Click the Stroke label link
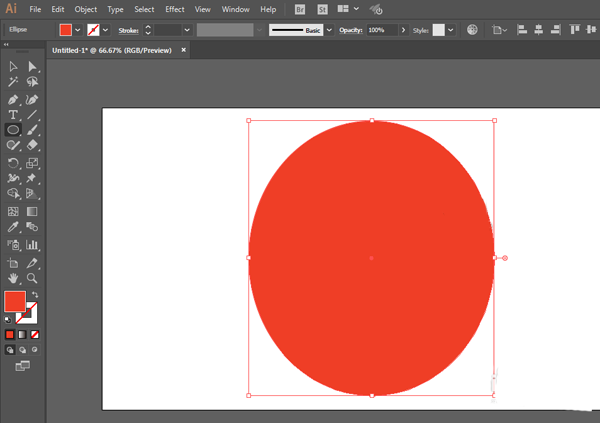 (x=127, y=30)
